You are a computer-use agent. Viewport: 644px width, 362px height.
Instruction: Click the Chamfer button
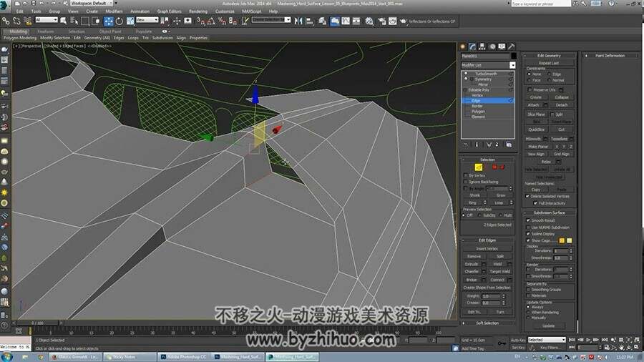[472, 271]
